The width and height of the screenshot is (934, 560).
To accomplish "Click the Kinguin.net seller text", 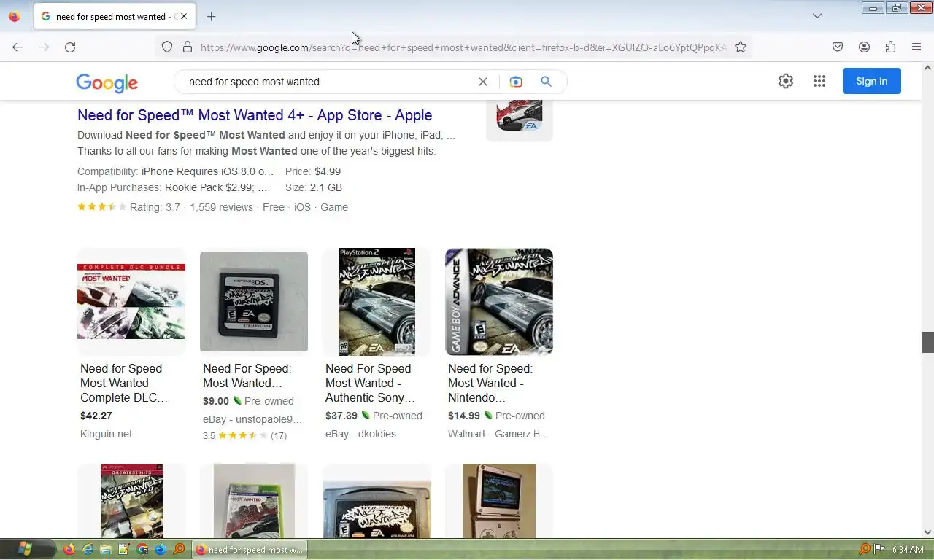I will pos(107,434).
